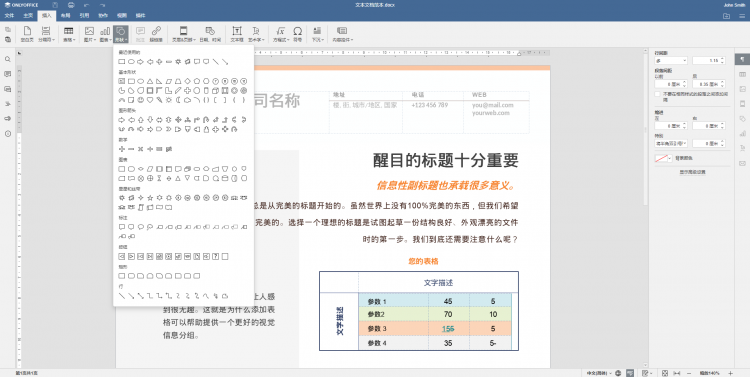Insert a symbol with the omega icon
750x377 pixels.
[298, 34]
